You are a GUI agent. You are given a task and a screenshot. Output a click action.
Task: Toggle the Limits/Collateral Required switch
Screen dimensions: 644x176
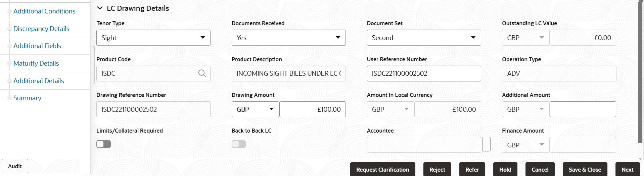click(103, 144)
